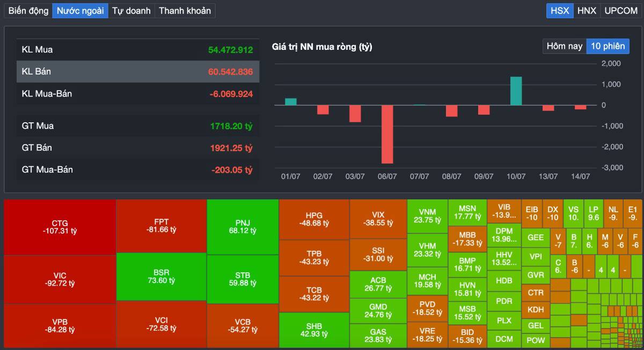Open the ACB treemap cell

point(378,285)
